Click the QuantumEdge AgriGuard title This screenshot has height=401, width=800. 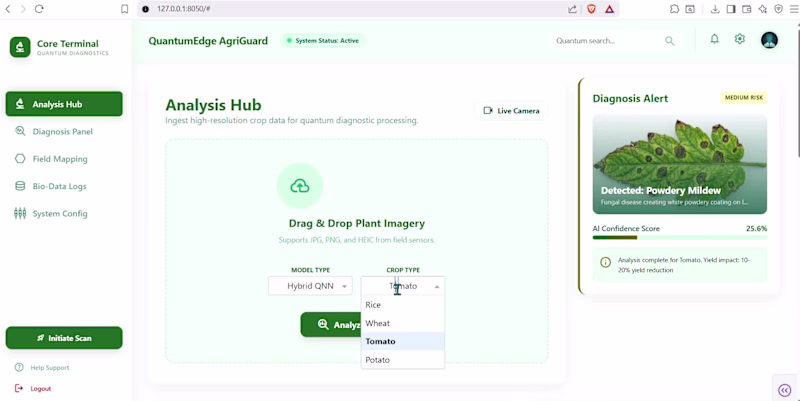coord(208,41)
